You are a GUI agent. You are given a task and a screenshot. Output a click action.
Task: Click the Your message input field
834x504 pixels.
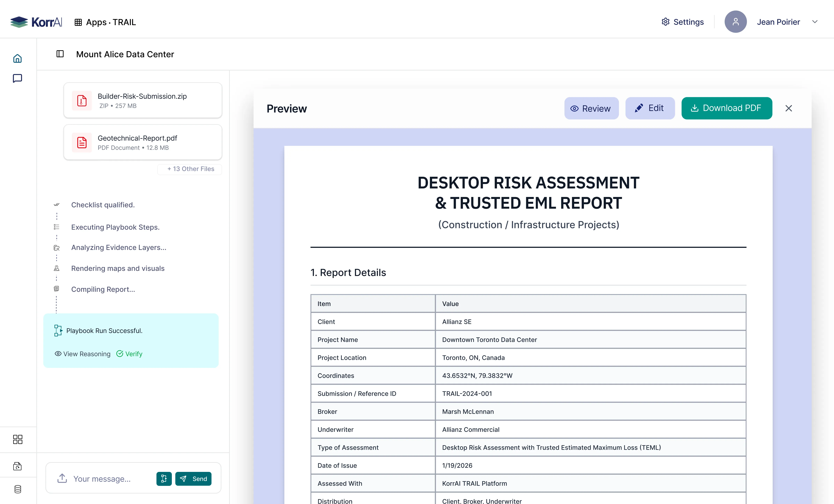(x=108, y=479)
